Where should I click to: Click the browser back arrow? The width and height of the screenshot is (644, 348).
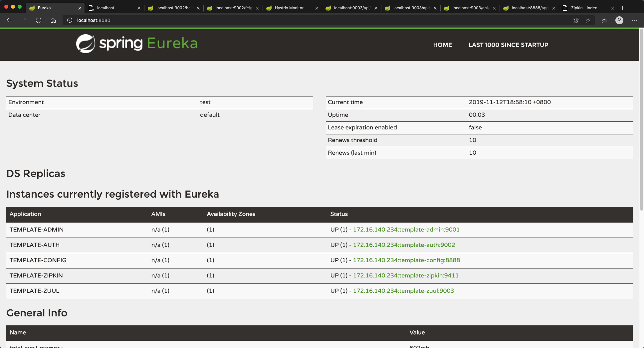tap(9, 20)
